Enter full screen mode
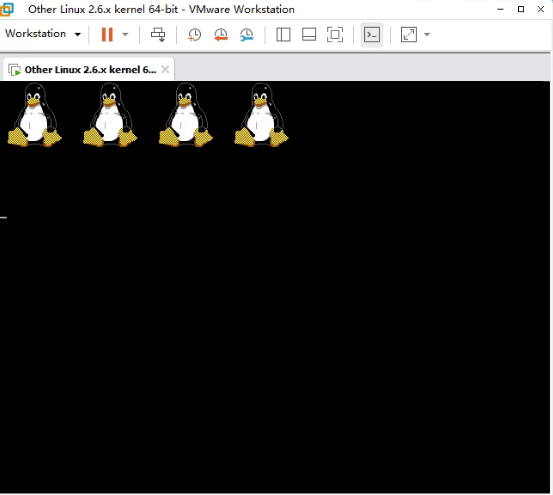Image resolution: width=553 pixels, height=495 pixels. (335, 35)
